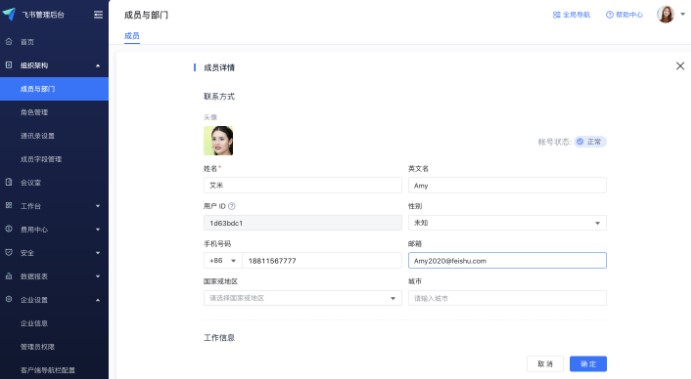Click the 联系方式 section label
The height and width of the screenshot is (379, 691).
[x=219, y=97]
